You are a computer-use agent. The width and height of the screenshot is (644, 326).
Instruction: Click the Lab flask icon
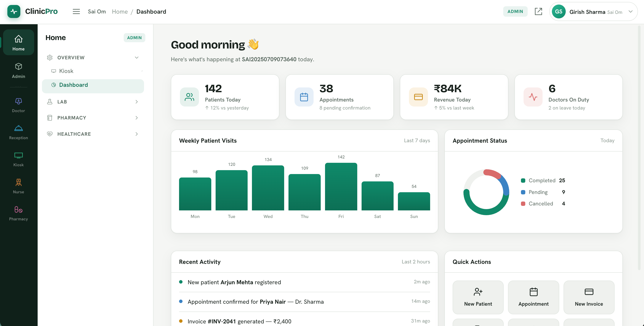pyautogui.click(x=50, y=102)
